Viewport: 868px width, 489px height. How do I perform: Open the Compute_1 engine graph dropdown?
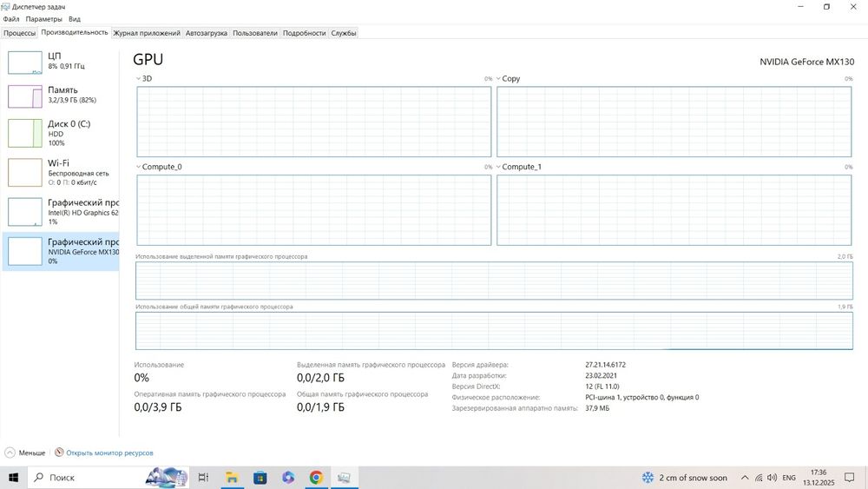498,167
